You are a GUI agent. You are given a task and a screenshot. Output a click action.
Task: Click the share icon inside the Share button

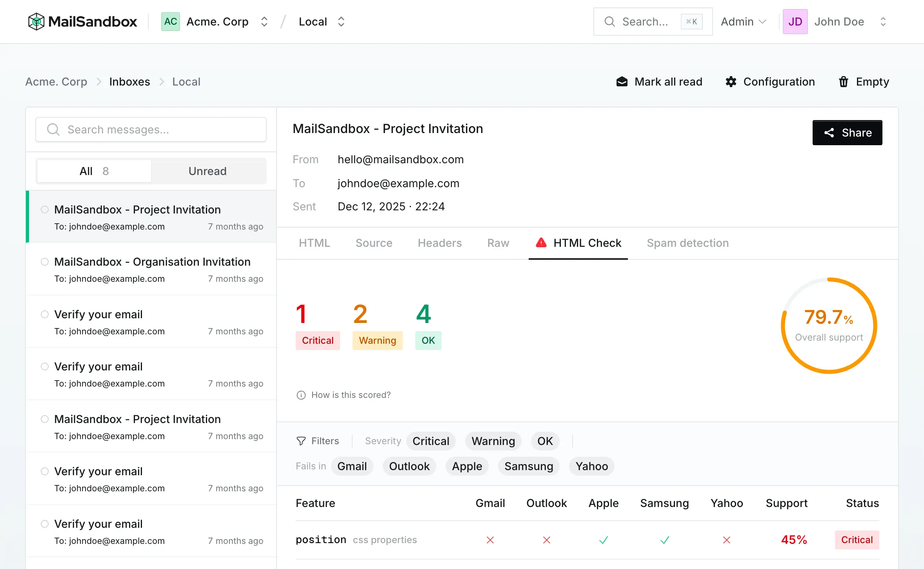tap(829, 133)
